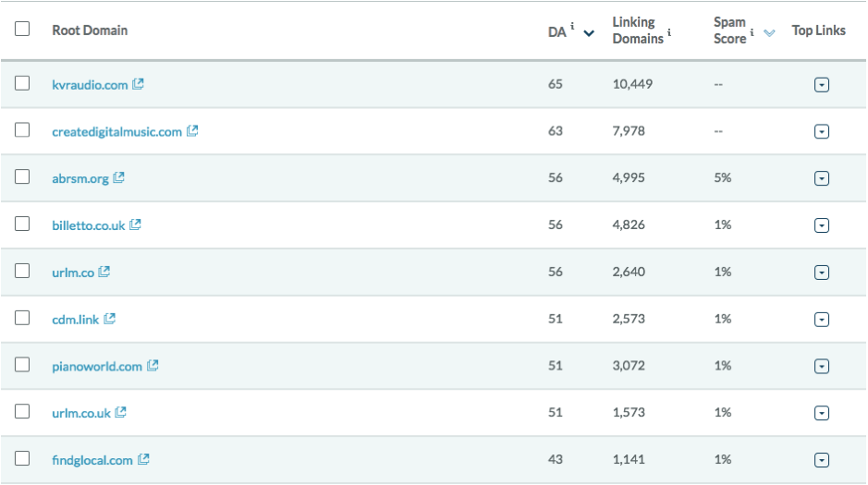Viewport: 868px width, 485px height.
Task: Check the select-all header checkbox
Action: (x=22, y=29)
